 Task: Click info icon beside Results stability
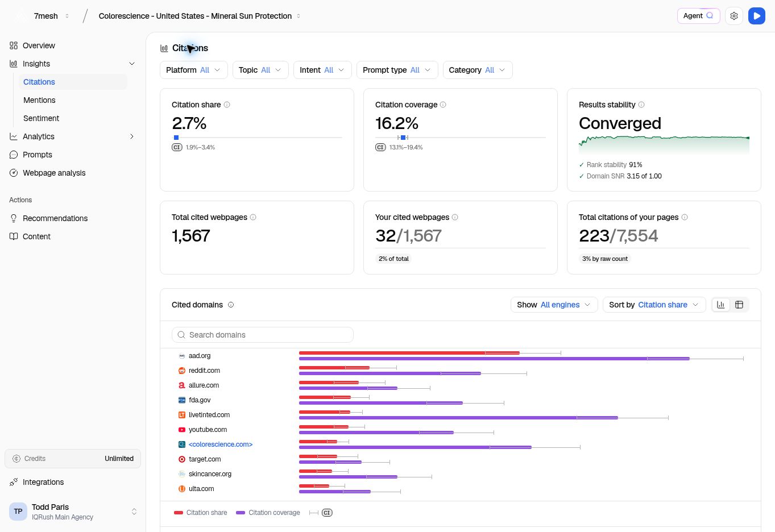[641, 105]
